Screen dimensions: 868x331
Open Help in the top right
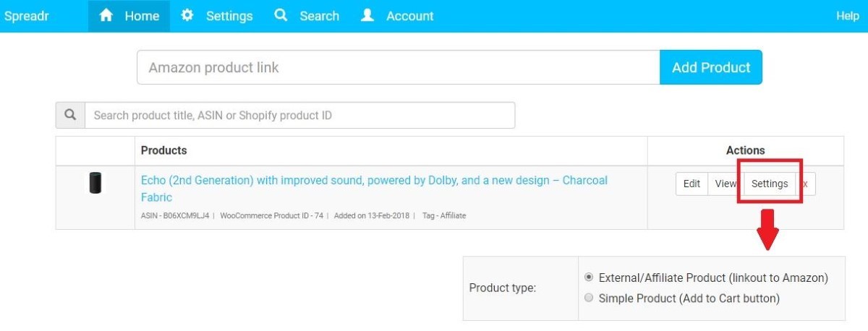click(x=847, y=16)
